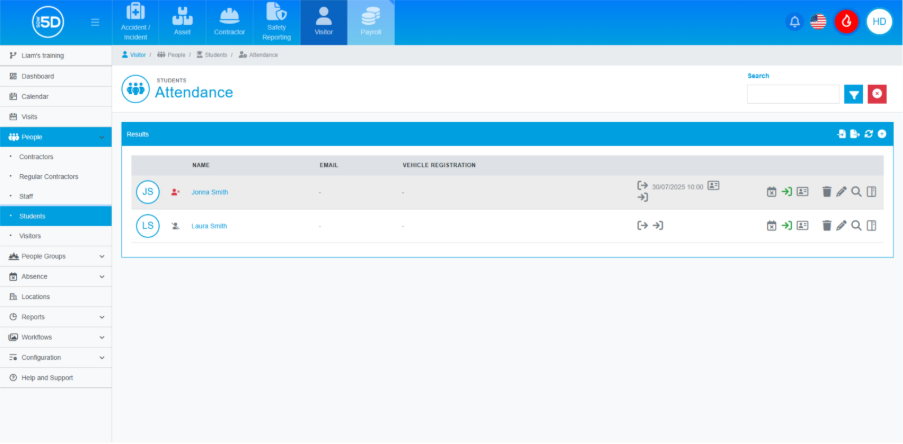Expand the Reports section

[x=56, y=317]
